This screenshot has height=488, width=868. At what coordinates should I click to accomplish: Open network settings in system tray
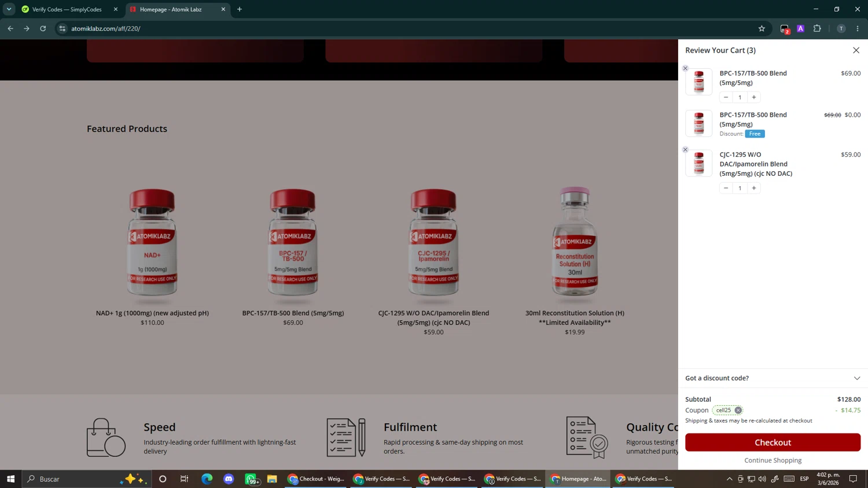point(751,479)
